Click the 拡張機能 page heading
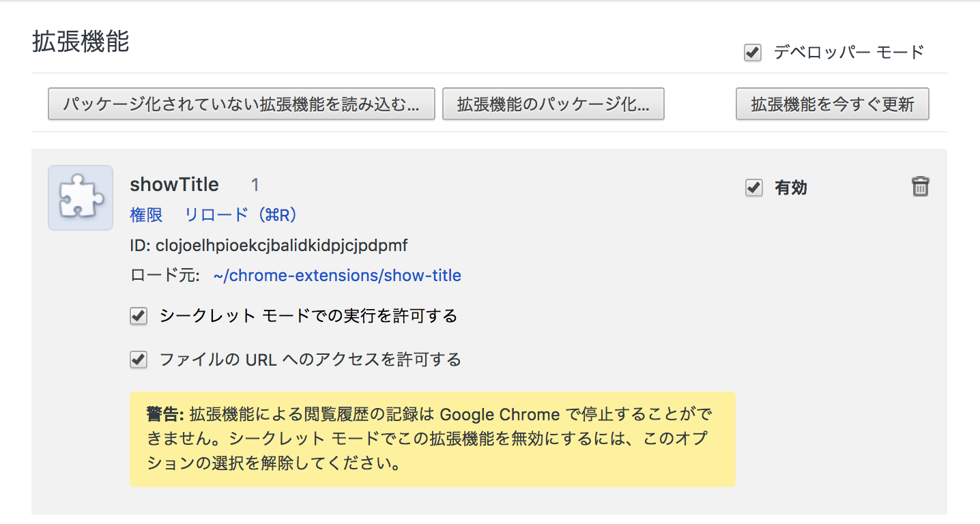This screenshot has width=980, height=524. 81,42
